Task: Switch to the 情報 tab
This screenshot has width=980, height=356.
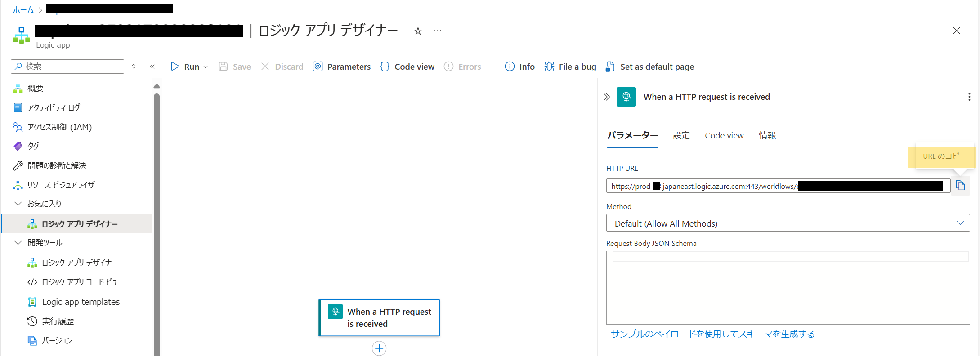Action: (767, 135)
